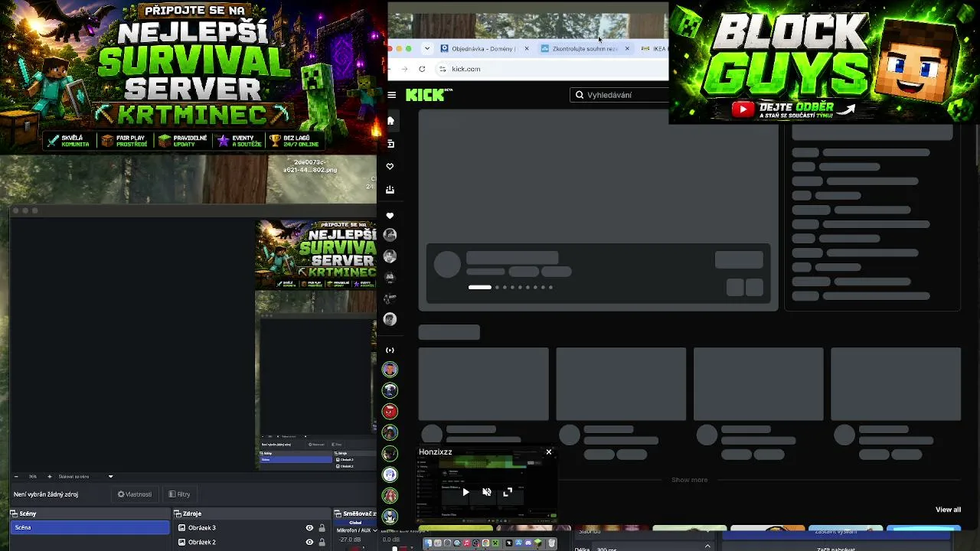Click the kick.com address bar
Screen dimensions: 980x551
[551, 69]
